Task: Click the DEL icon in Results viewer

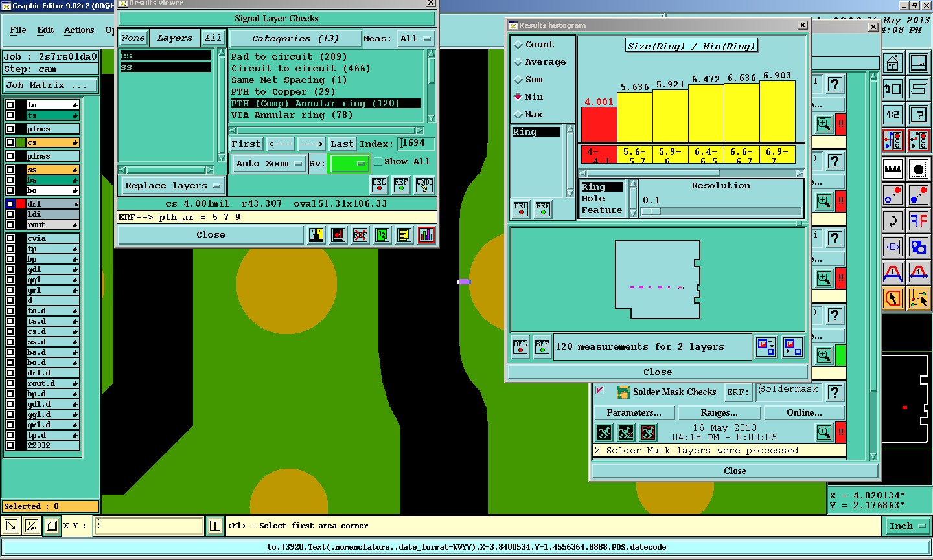Action: click(380, 185)
